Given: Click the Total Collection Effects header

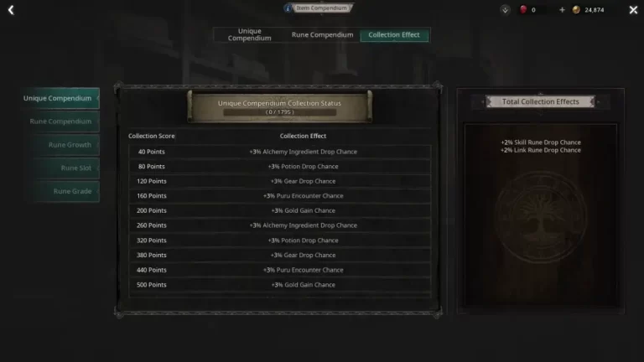Looking at the screenshot, I should tap(541, 101).
